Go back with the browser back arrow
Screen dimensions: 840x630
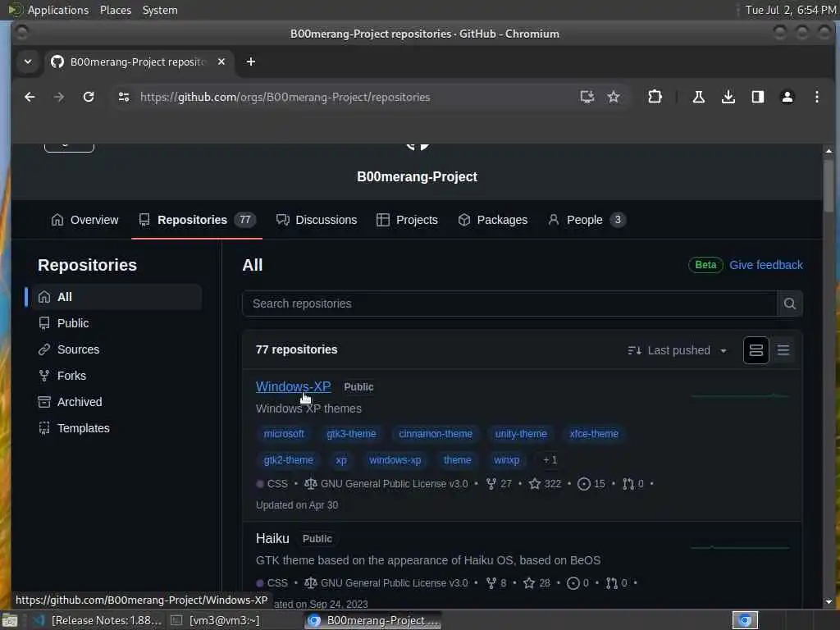click(30, 97)
